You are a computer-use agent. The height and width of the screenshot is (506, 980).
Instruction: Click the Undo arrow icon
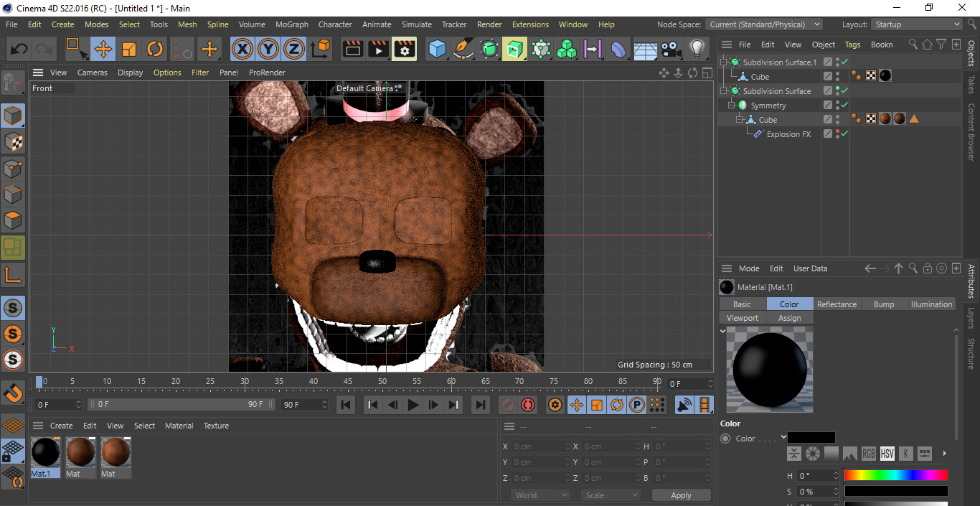(19, 49)
